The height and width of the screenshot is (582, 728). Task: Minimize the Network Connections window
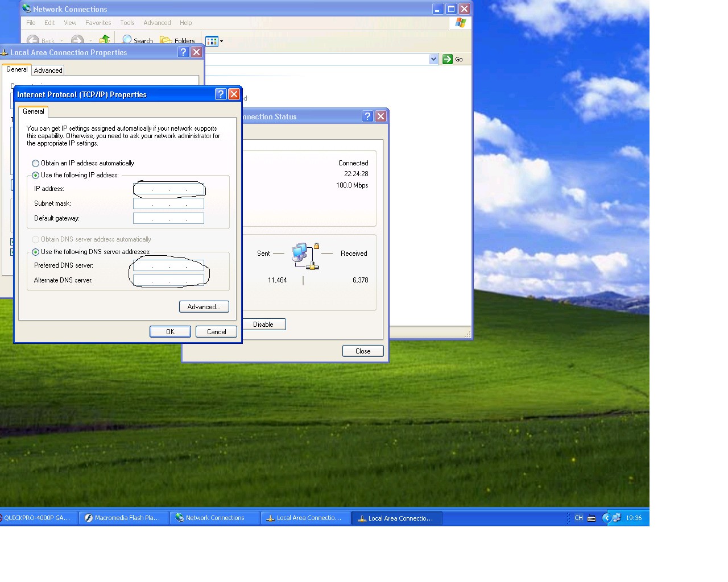click(x=437, y=9)
